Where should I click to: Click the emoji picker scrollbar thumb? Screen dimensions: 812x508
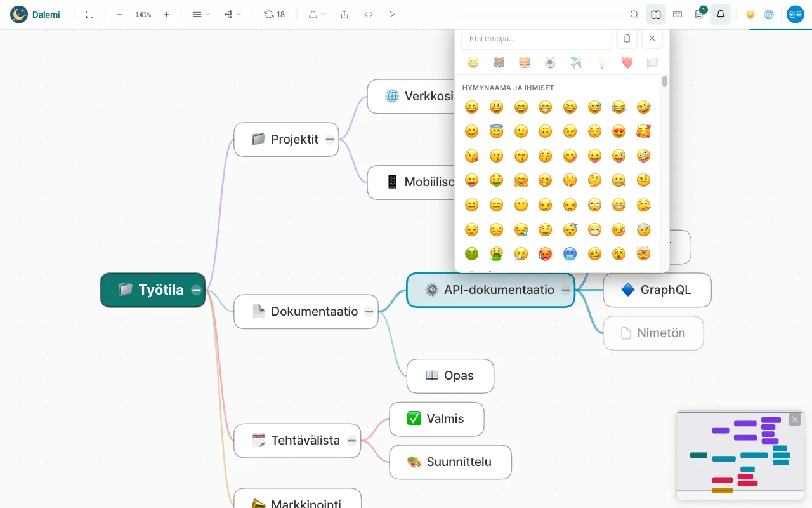click(665, 81)
